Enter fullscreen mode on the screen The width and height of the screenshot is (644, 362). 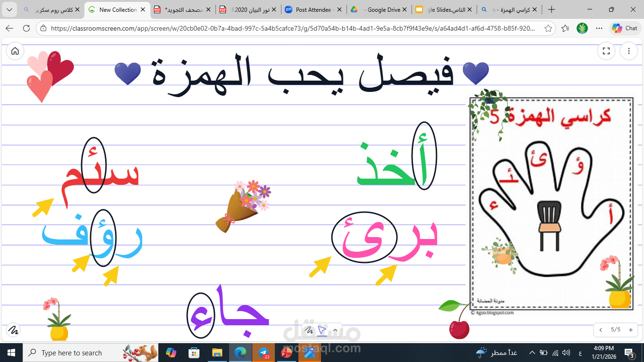click(606, 51)
